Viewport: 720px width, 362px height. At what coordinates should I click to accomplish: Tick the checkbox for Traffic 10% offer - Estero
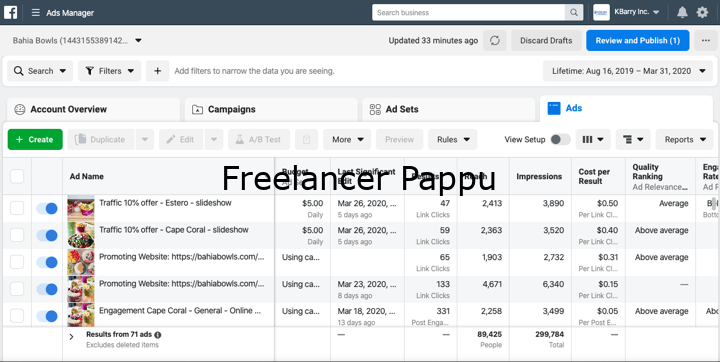click(x=17, y=208)
